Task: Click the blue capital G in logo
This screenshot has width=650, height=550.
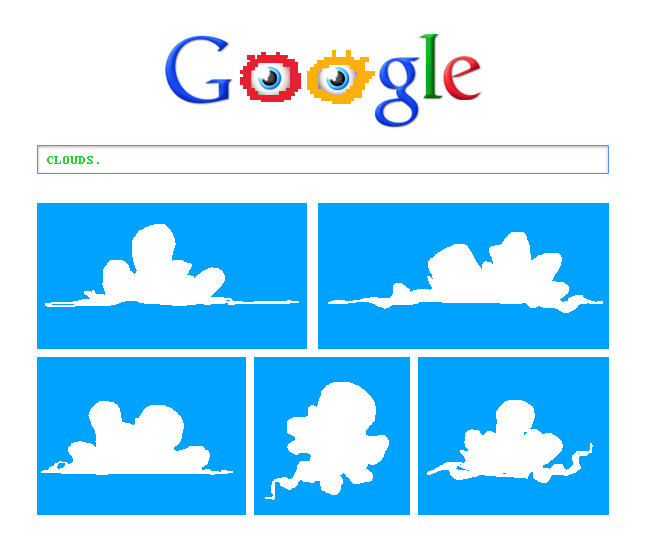Action: click(x=198, y=69)
